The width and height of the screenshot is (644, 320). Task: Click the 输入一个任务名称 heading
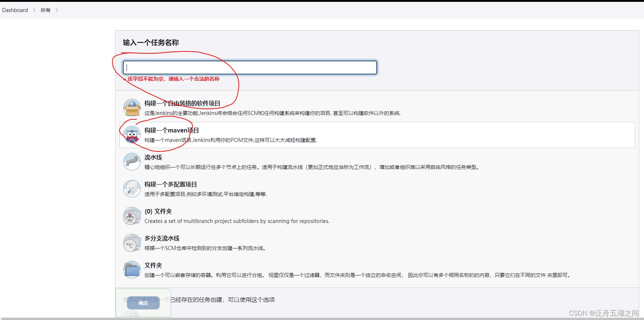pos(151,43)
